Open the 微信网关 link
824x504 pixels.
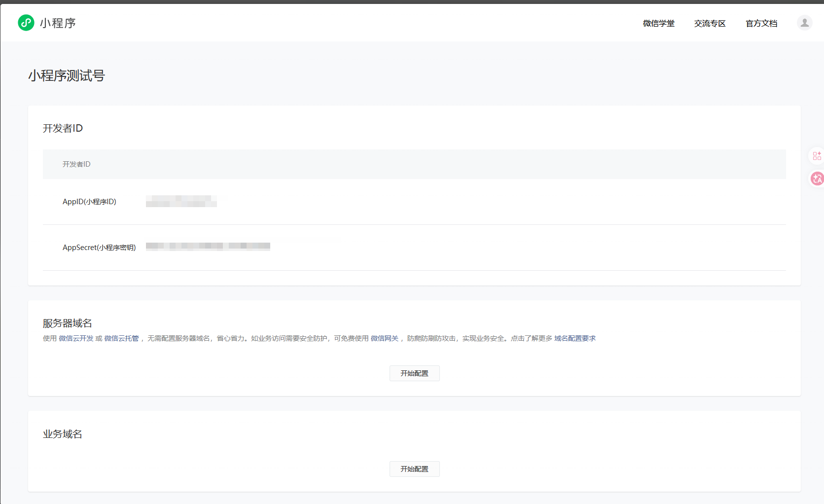385,338
